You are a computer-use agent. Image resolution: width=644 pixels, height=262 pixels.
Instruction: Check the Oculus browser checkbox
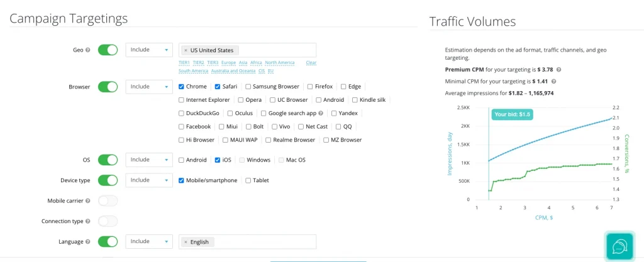230,113
